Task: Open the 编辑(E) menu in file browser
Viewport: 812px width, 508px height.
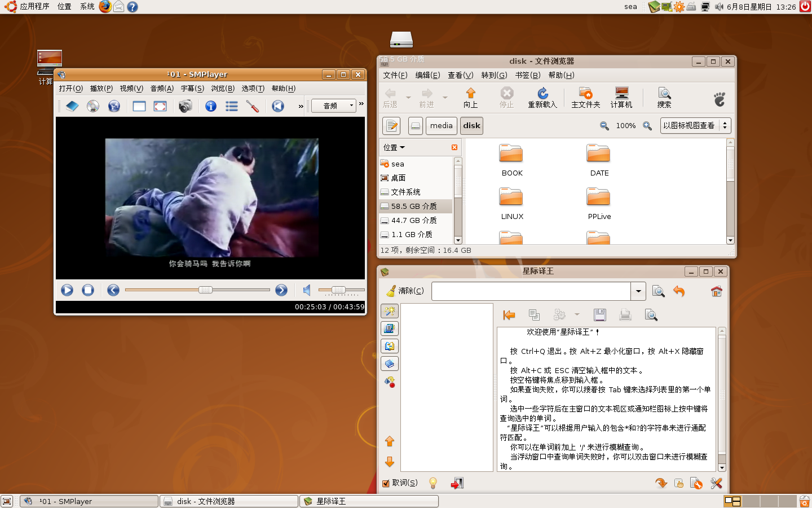Action: point(427,75)
